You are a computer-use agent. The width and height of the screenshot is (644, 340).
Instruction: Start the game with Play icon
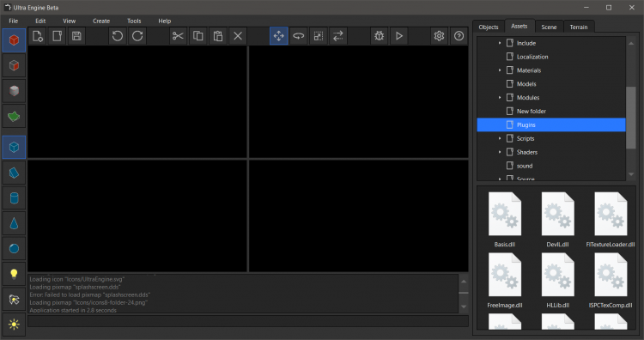click(x=398, y=36)
